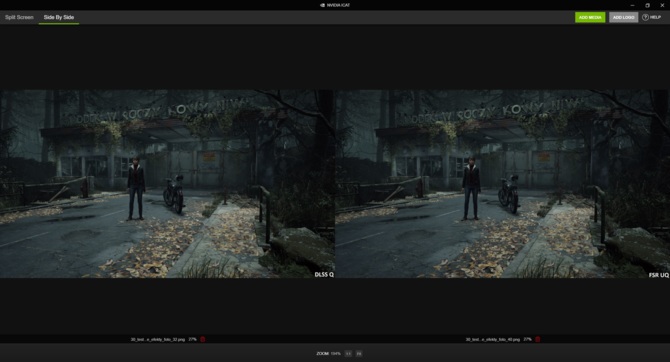Maximize or restore the NVIDIA ICAT window
This screenshot has height=362, width=670.
tap(647, 5)
